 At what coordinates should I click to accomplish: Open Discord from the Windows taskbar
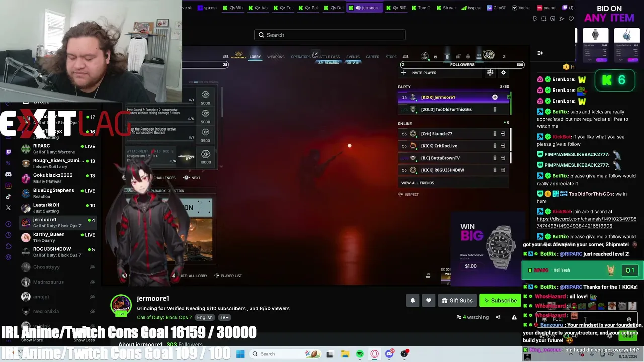[x=389, y=354]
